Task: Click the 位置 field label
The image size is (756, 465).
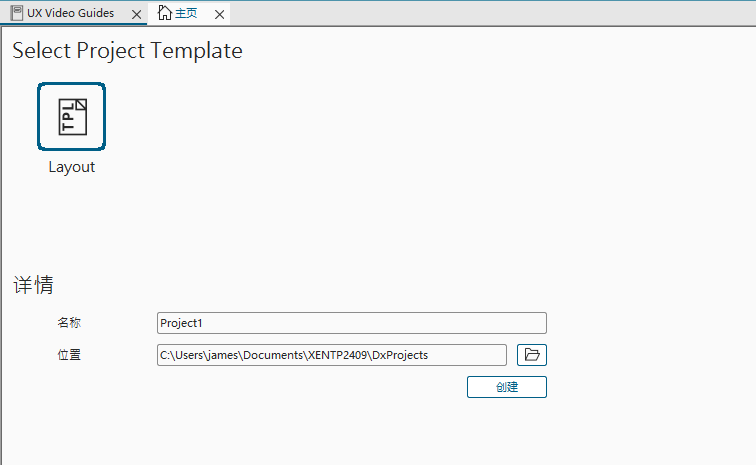Action: pyautogui.click(x=69, y=355)
